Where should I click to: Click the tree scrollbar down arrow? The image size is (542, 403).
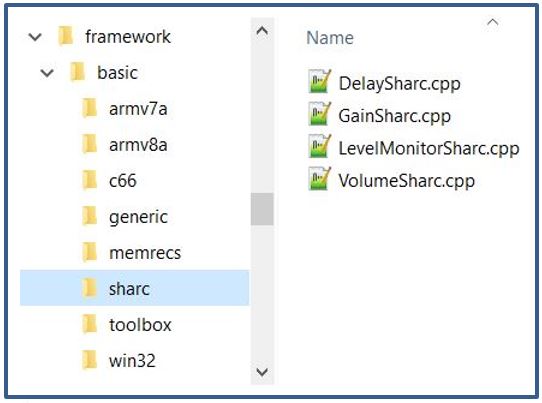[262, 372]
